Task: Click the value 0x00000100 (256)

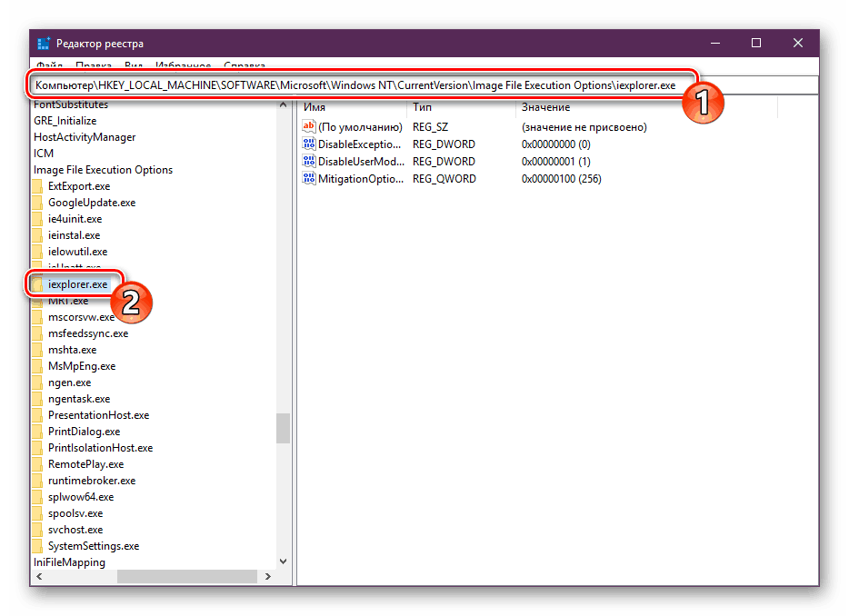Action: tap(562, 179)
